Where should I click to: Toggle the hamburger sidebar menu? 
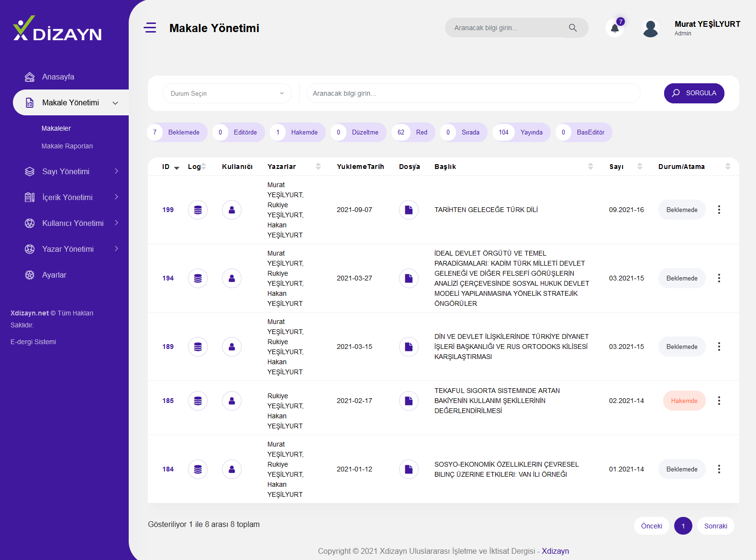(x=150, y=28)
